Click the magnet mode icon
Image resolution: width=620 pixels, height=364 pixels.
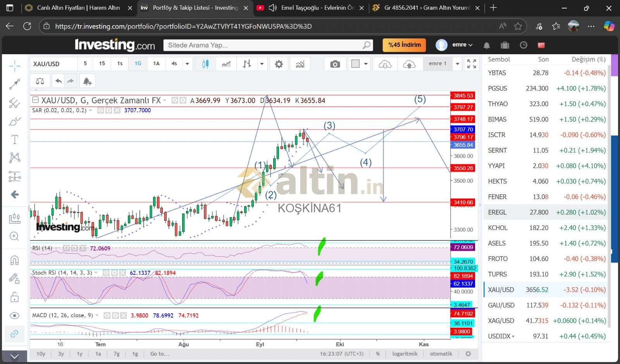pyautogui.click(x=15, y=260)
